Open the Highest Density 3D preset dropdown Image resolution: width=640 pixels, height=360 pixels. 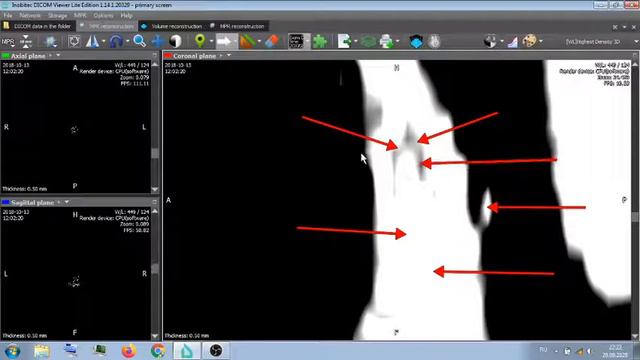pos(636,42)
